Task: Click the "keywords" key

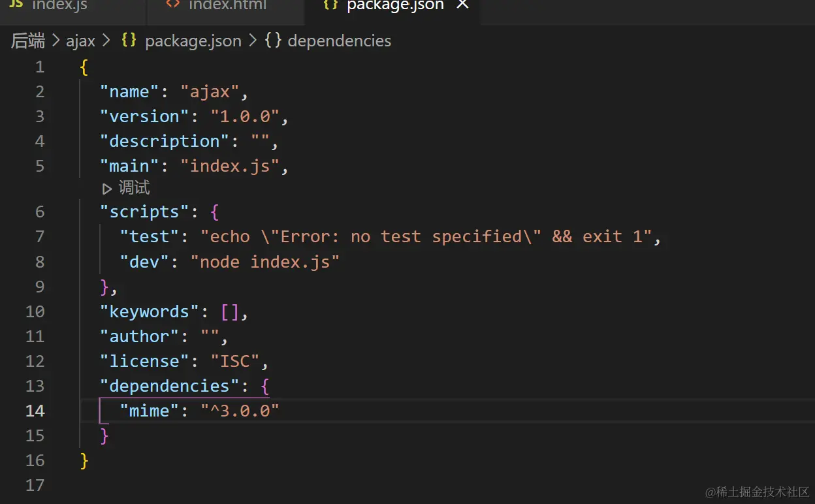Action: point(150,312)
